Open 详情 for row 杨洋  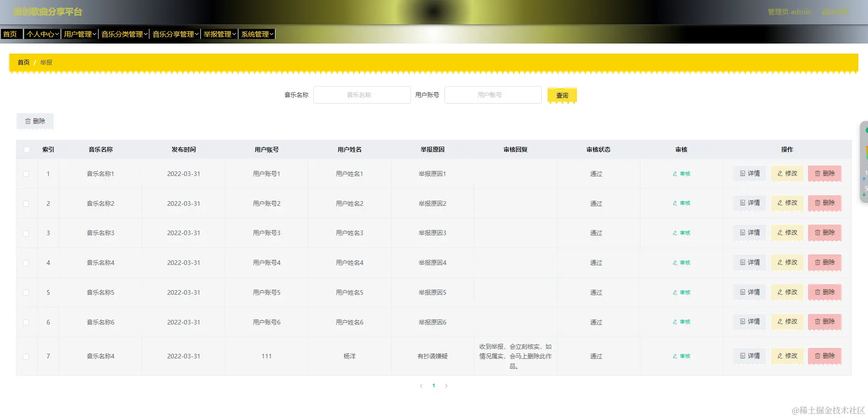click(x=750, y=356)
